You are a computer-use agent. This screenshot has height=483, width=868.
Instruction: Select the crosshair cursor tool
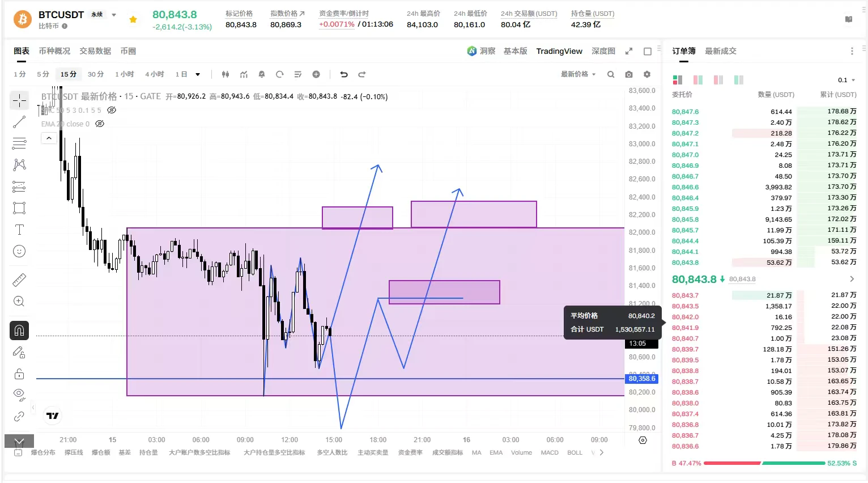tap(19, 101)
